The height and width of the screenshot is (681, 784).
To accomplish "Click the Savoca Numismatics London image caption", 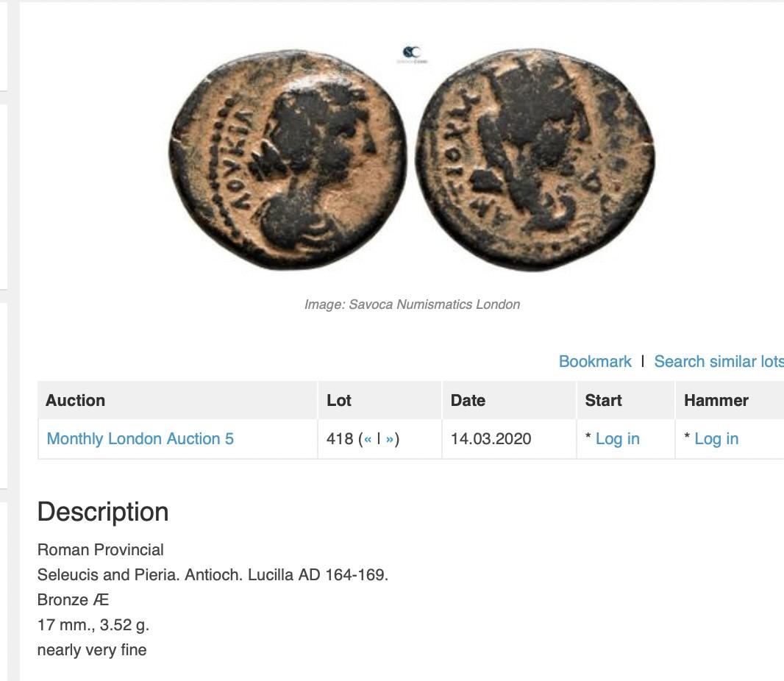I will pos(412,304).
